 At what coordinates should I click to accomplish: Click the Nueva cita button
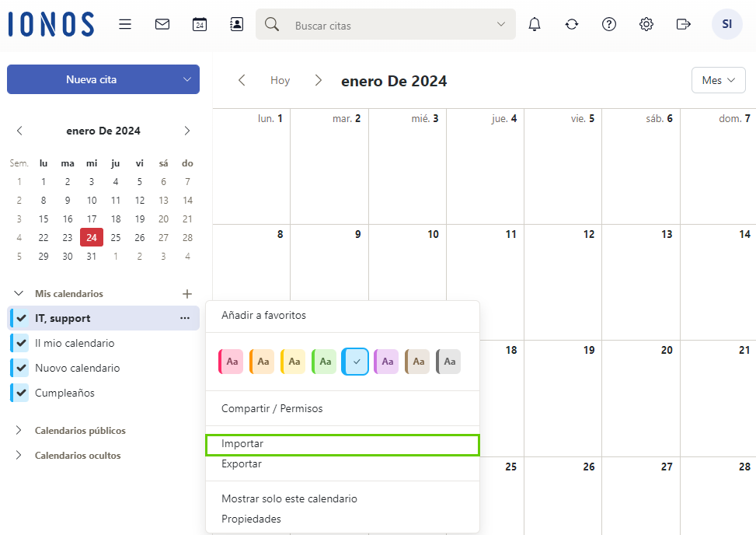[91, 79]
